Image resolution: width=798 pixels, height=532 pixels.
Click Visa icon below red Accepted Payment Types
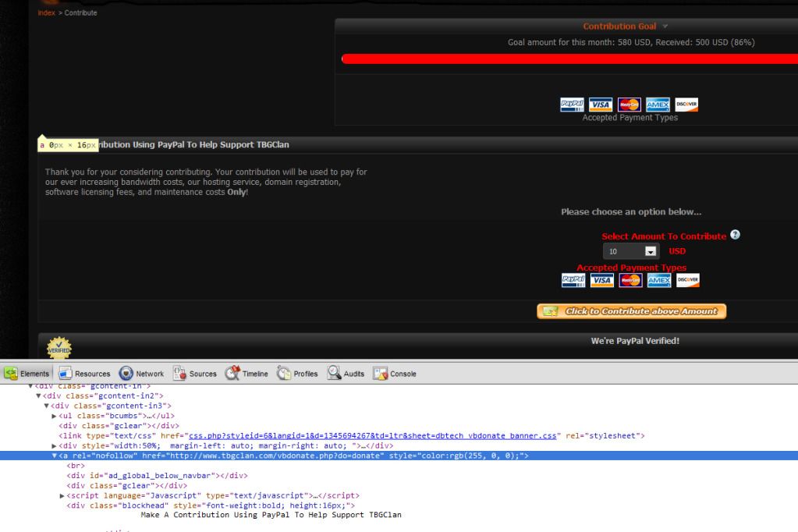click(x=602, y=281)
